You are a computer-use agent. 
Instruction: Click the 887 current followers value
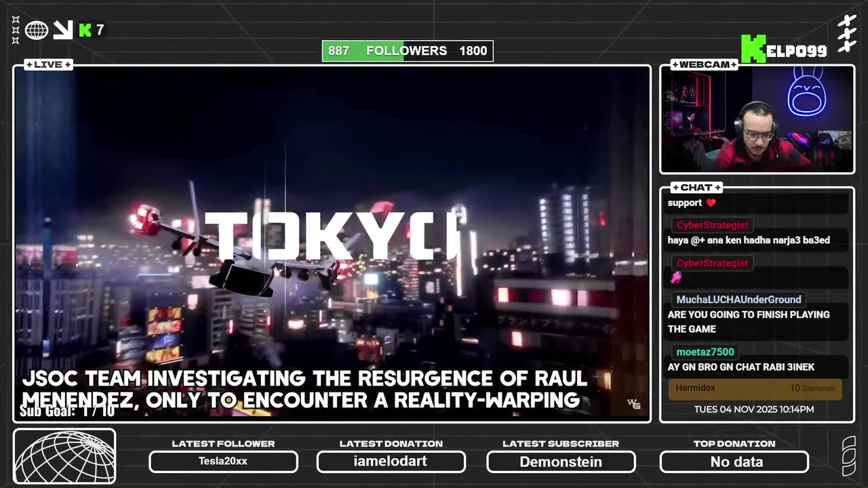[338, 51]
